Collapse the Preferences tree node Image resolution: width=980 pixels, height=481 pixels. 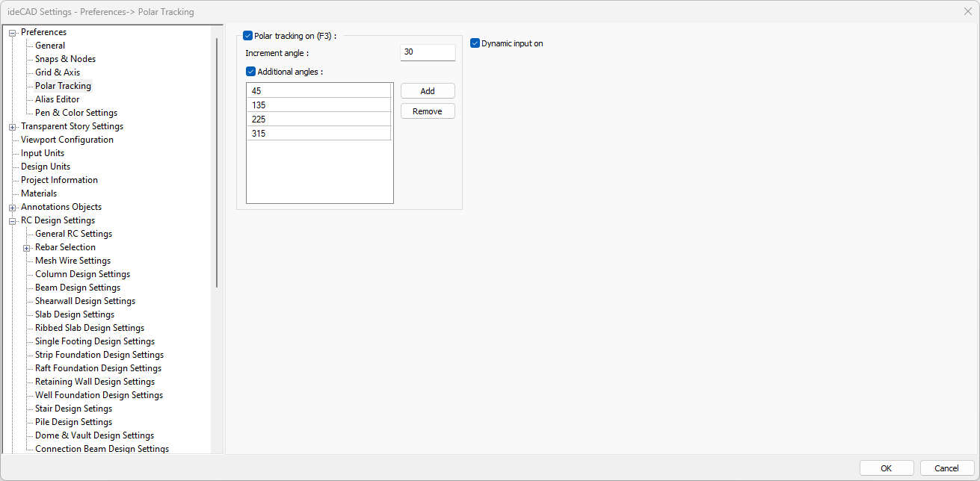(12, 33)
